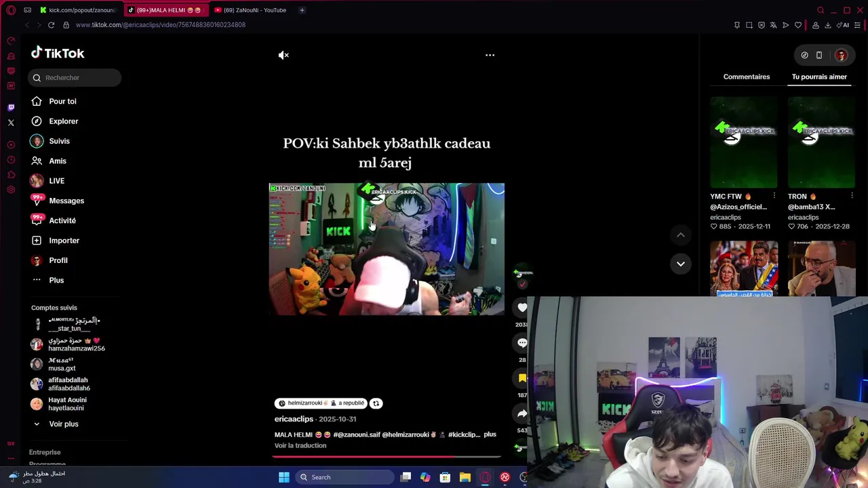Image resolution: width=868 pixels, height=488 pixels.
Task: Open Microsoft Store from the taskbar
Action: pos(445,477)
